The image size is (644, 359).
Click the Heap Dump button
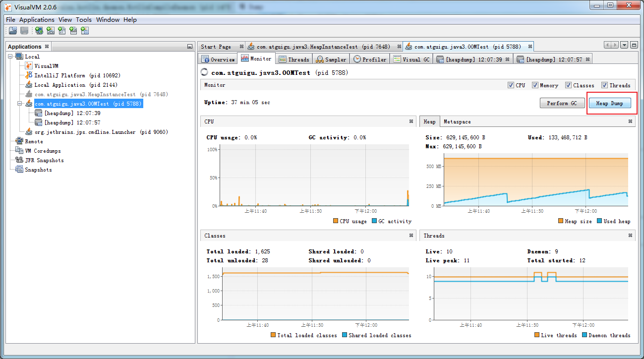point(610,103)
